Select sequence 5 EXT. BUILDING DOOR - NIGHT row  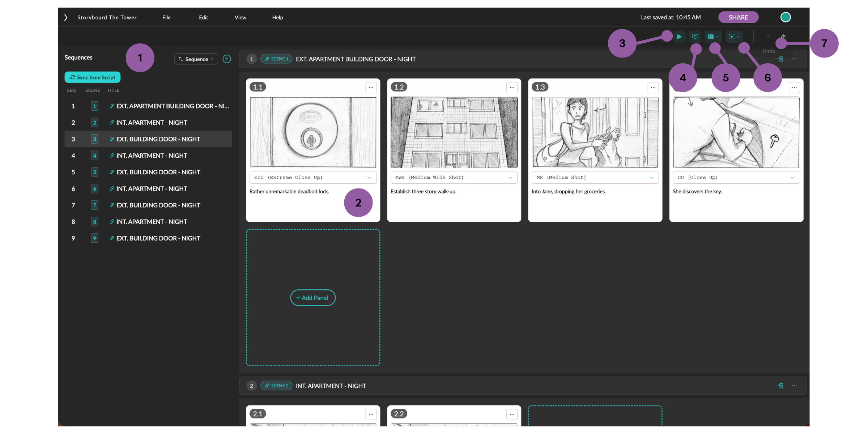[x=148, y=172]
